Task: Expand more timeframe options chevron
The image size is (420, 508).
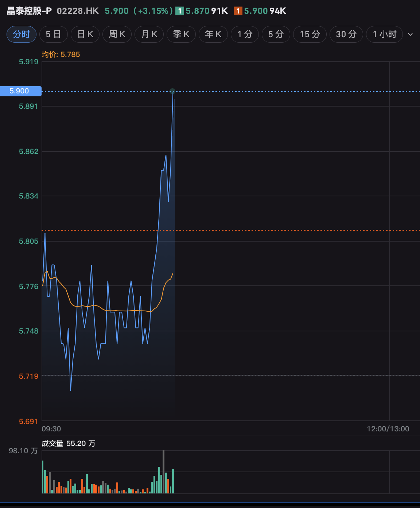Action: click(410, 34)
